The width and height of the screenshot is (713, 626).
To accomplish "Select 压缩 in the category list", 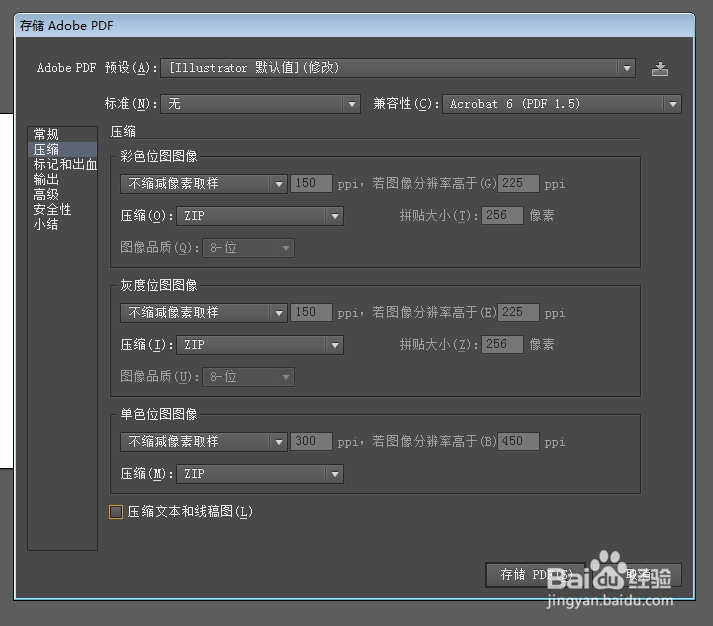I will point(62,149).
